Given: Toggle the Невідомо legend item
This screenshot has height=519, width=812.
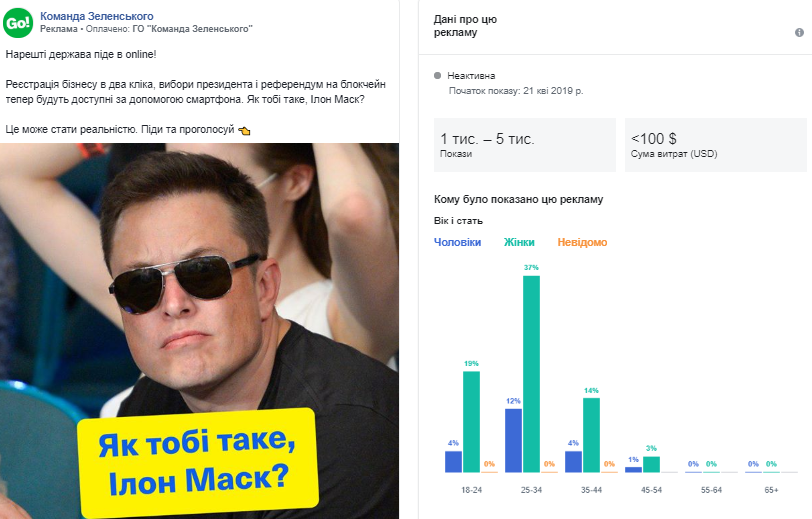Looking at the screenshot, I should point(582,242).
